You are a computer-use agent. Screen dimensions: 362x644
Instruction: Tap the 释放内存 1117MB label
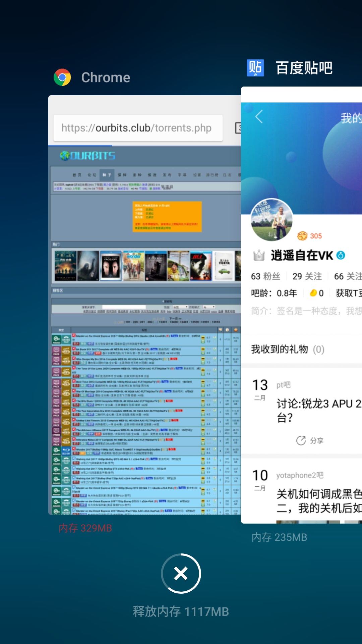pyautogui.click(x=181, y=611)
